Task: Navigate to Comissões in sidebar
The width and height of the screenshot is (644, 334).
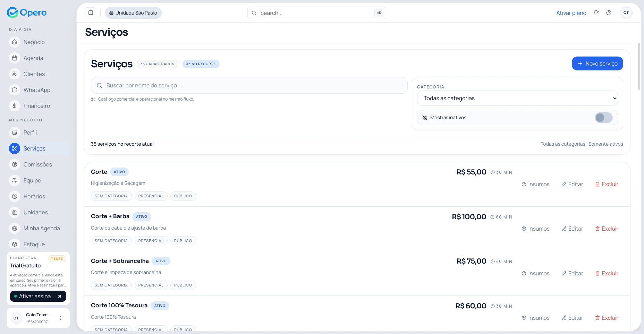Action: 37,164
